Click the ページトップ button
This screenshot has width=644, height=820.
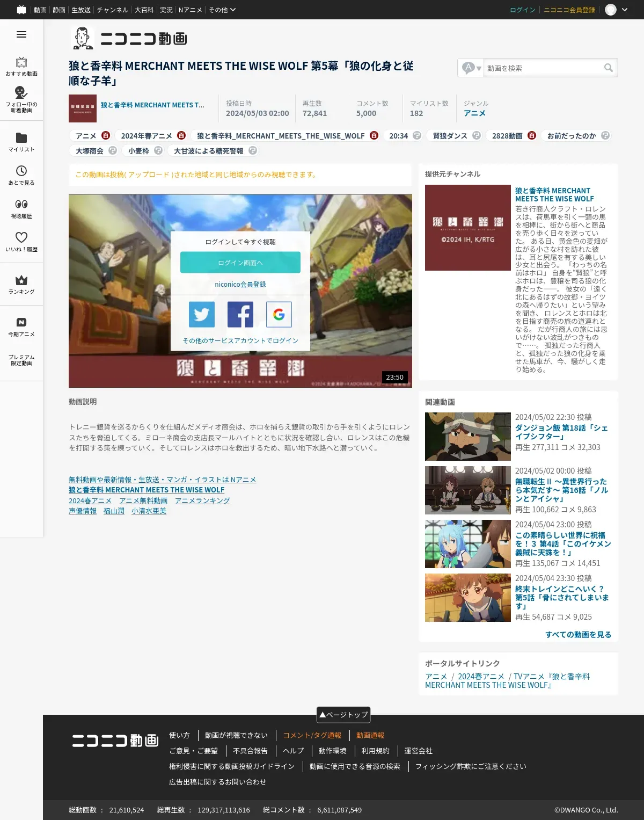[343, 714]
